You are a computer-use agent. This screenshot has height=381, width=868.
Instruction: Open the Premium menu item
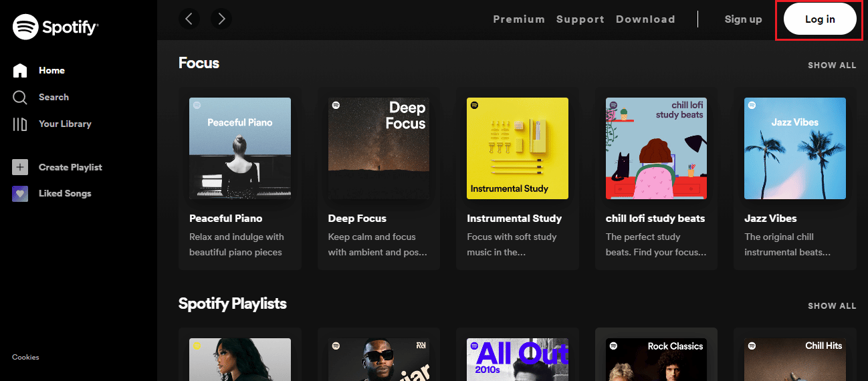519,19
